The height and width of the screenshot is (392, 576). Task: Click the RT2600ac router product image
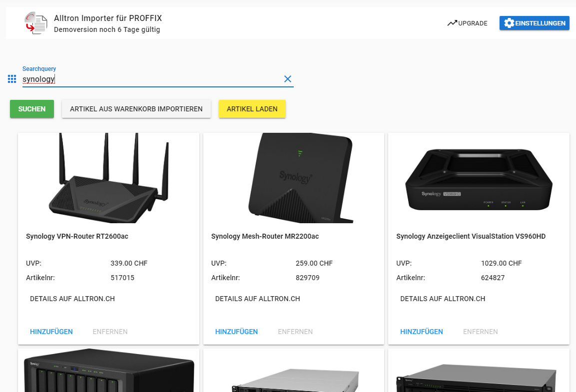pyautogui.click(x=108, y=178)
